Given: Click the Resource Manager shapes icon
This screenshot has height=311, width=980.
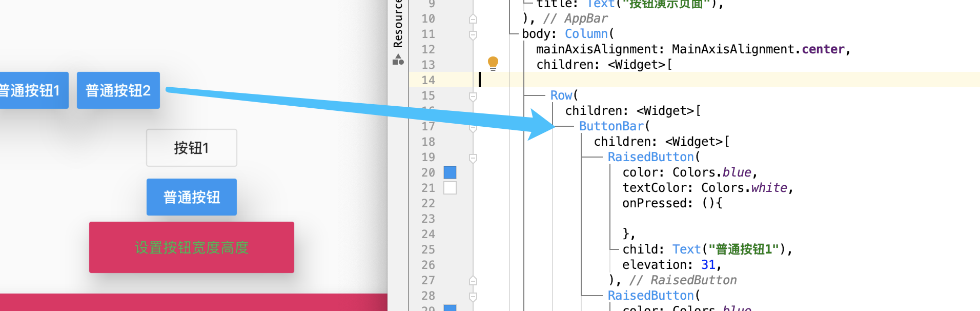Looking at the screenshot, I should 398,60.
